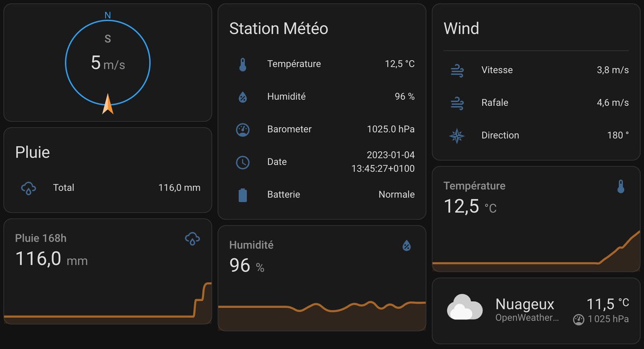This screenshot has width=644, height=349.
Task: Click the Wind card title
Action: [x=462, y=28]
